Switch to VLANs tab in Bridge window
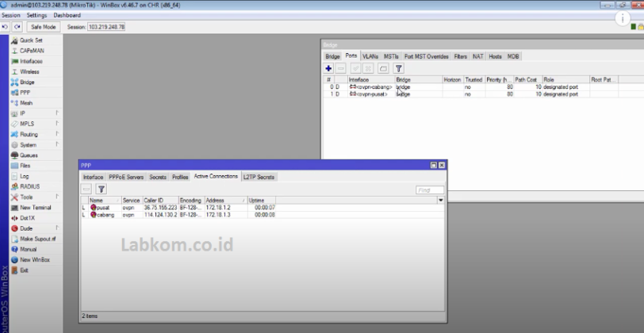 point(370,56)
